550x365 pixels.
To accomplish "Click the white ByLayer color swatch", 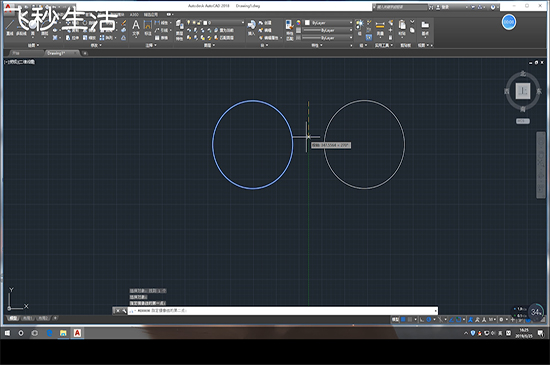I will 307,22.
